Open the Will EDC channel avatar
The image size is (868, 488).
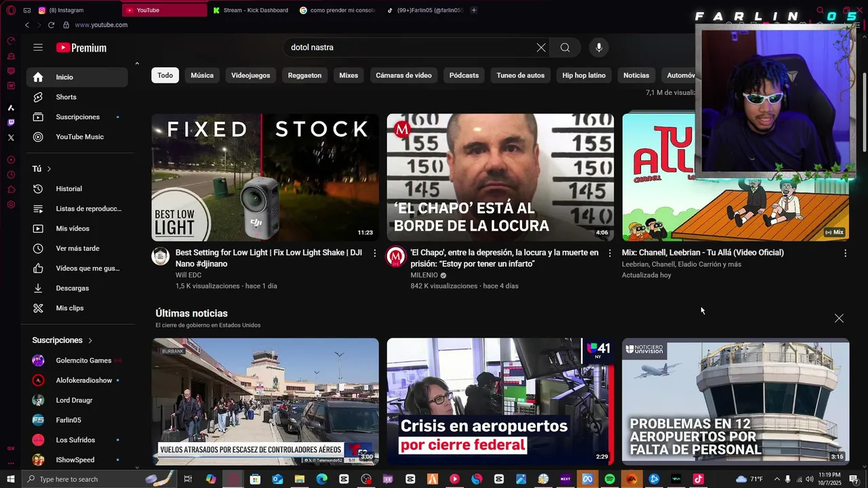pos(161,257)
